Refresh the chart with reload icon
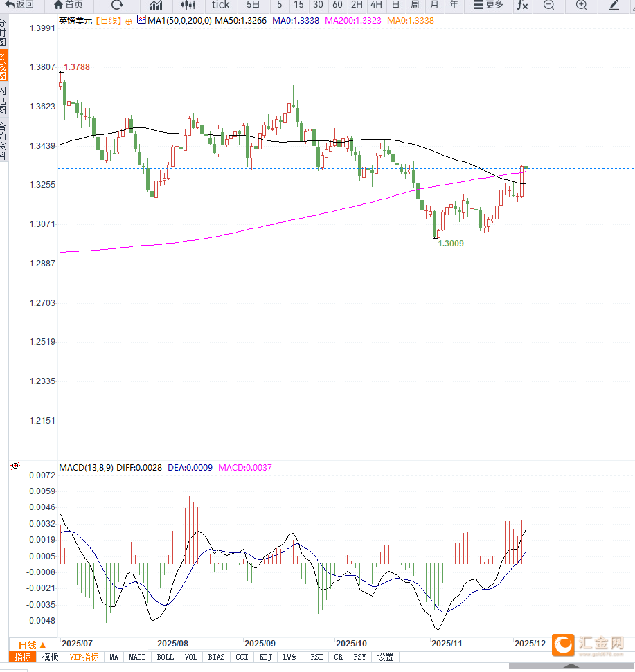Image resolution: width=635 pixels, height=672 pixels. point(116,5)
